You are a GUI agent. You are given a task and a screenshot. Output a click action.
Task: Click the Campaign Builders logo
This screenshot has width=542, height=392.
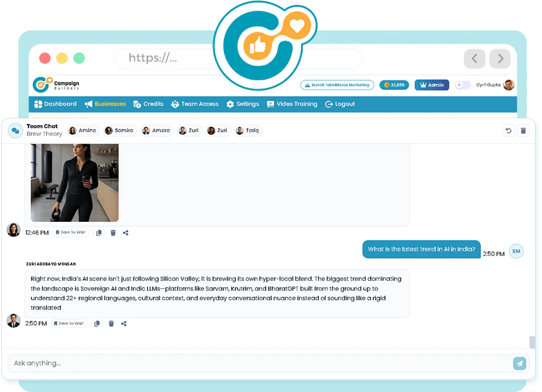click(x=56, y=85)
